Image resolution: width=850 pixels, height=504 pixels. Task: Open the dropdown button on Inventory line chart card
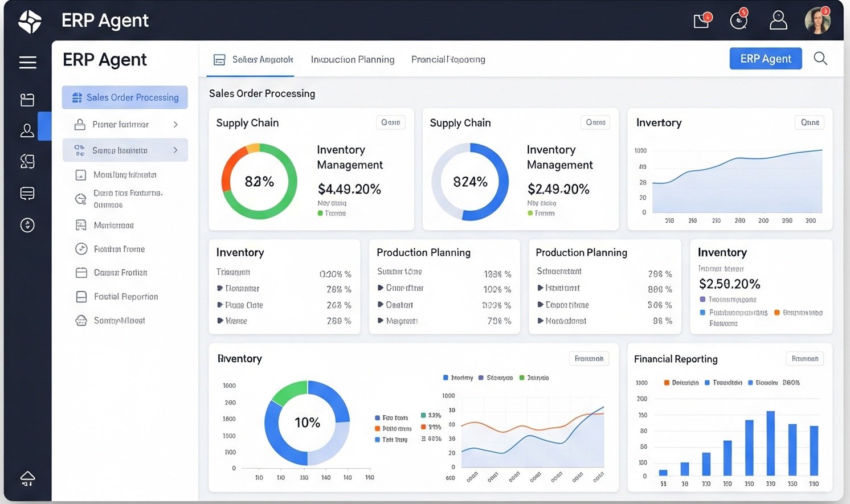coord(809,122)
